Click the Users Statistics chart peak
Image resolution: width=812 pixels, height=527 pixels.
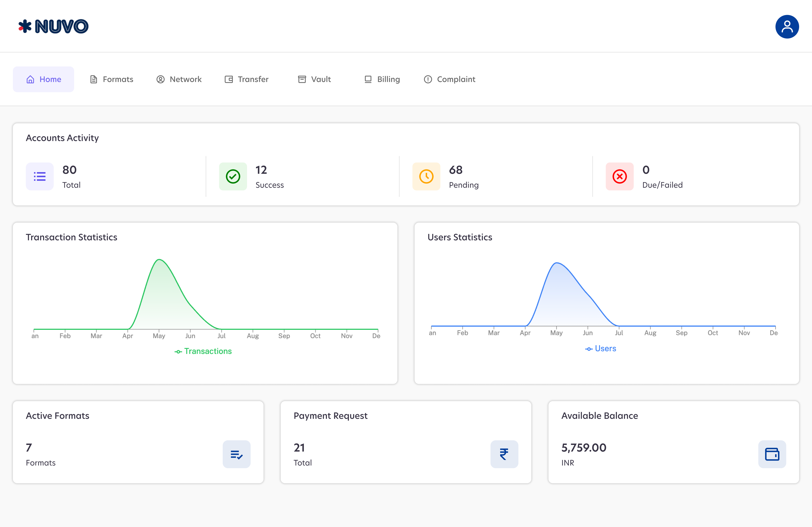point(556,263)
